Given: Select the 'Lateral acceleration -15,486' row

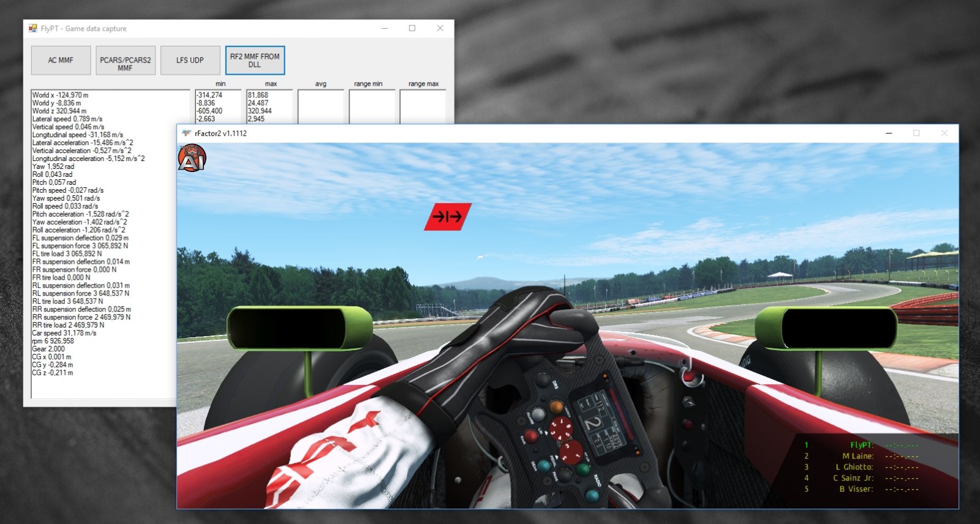Looking at the screenshot, I should pos(83,143).
